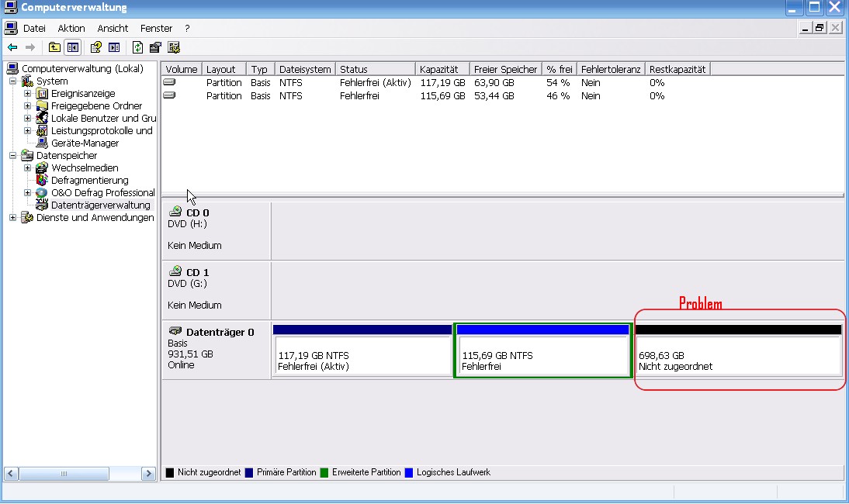Open the ? help menu

click(x=187, y=29)
